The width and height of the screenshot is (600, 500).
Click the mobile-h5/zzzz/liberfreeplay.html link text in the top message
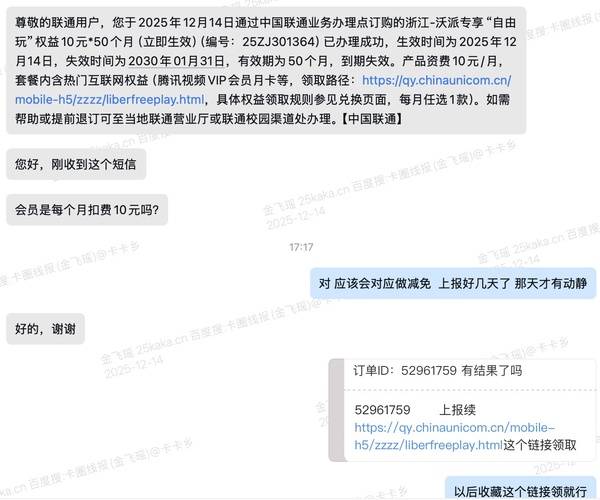[109, 99]
